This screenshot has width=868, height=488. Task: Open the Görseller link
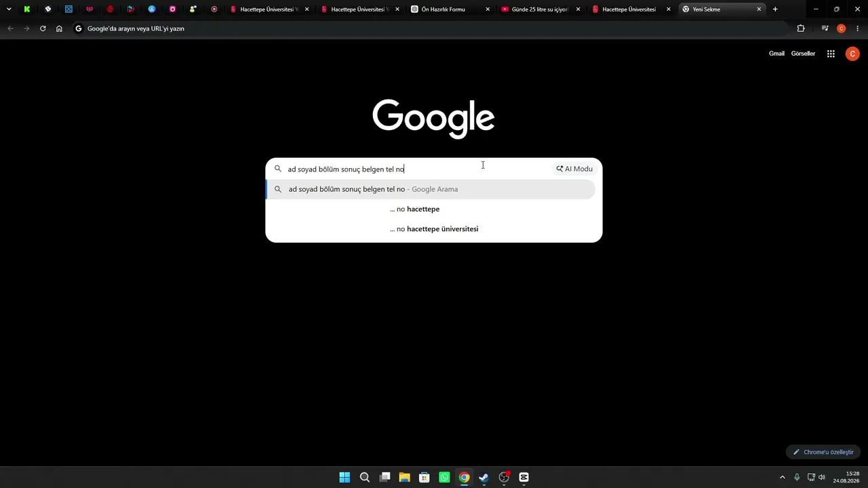(x=803, y=54)
